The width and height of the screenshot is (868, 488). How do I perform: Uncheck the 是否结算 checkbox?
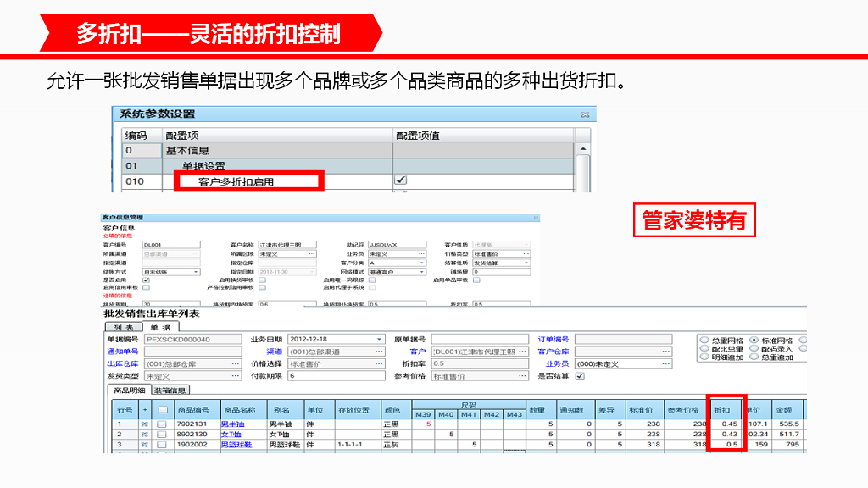point(580,375)
